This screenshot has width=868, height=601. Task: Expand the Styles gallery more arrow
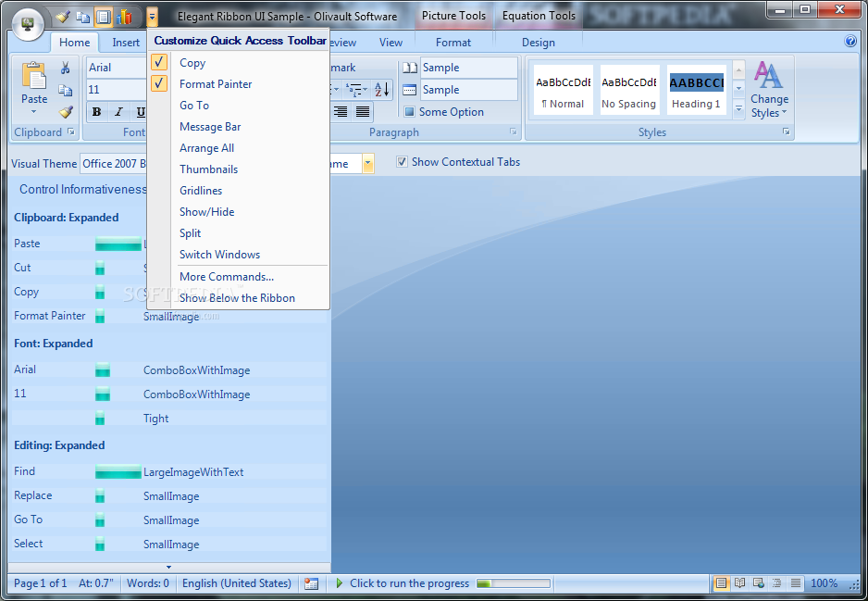click(x=738, y=109)
